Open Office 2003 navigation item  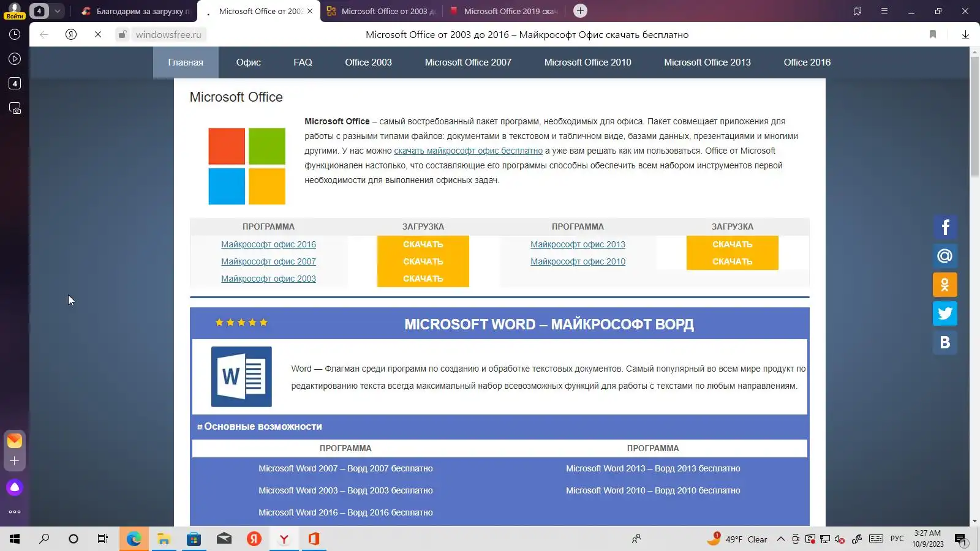coord(368,62)
